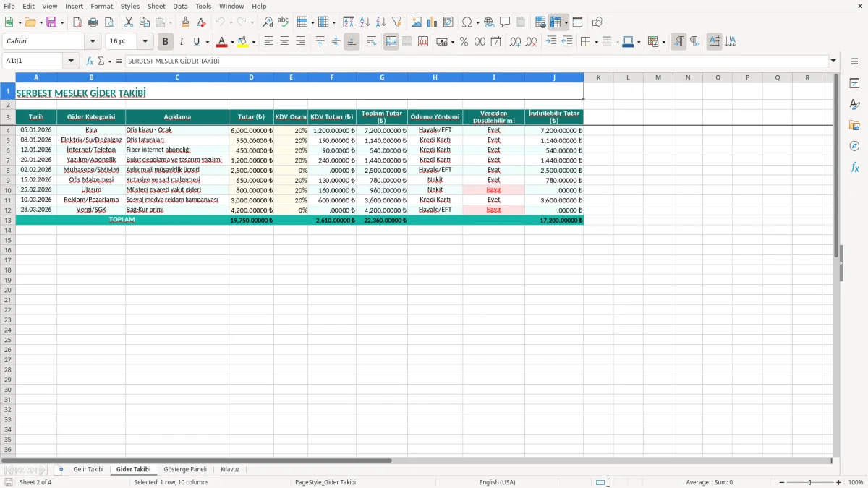Open the Function Wizard fx icon
Viewport: 868px width, 488px height.
[90, 61]
